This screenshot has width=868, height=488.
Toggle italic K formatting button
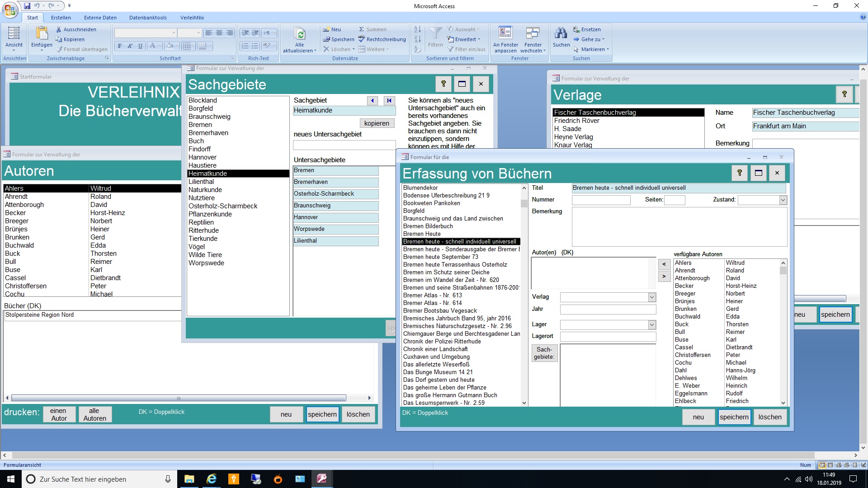tap(130, 46)
